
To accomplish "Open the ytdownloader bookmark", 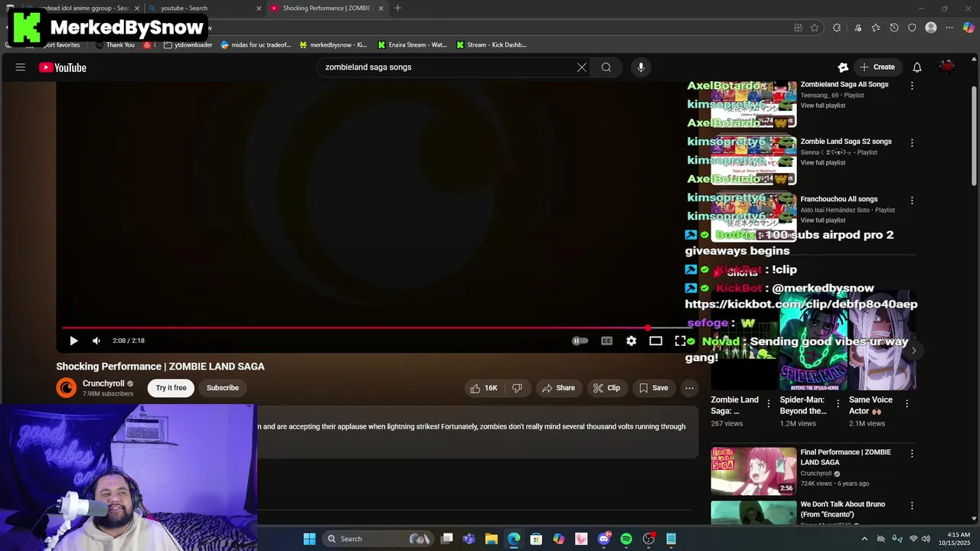I will tap(188, 45).
